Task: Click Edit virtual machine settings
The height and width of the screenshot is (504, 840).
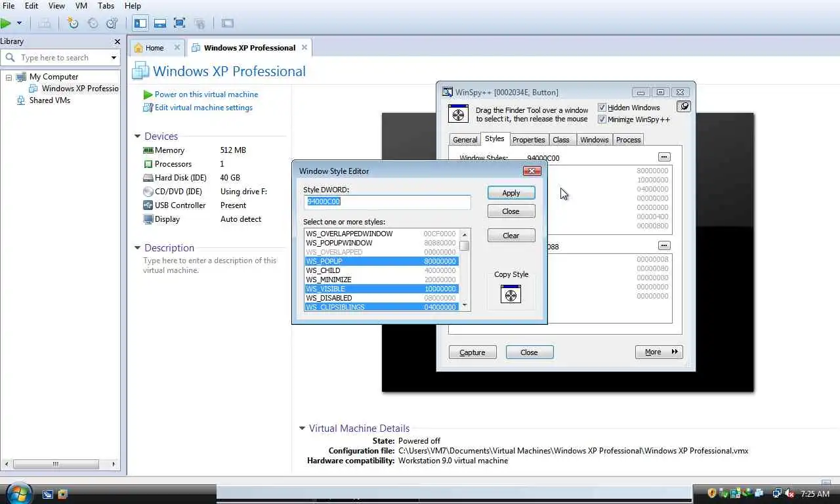Action: click(203, 108)
